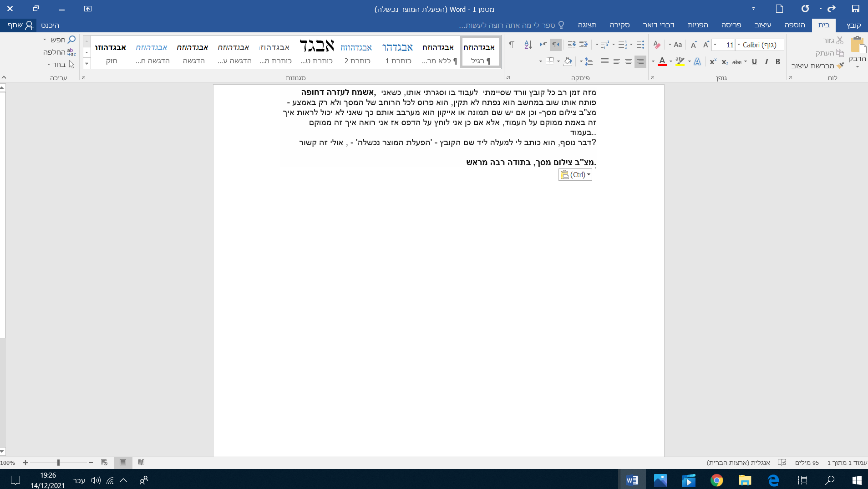Sort paragraphs using the A-Z sort icon
868x489 pixels.
coord(528,45)
